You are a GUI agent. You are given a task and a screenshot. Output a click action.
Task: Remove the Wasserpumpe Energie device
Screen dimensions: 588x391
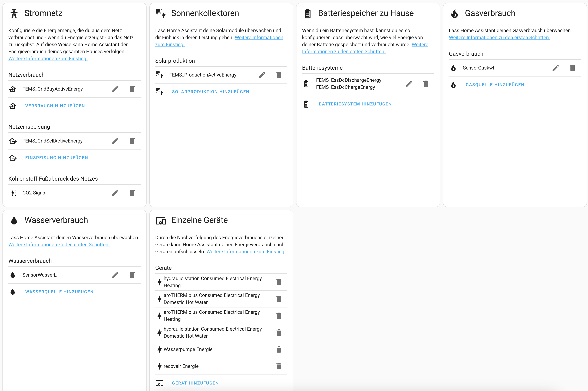pos(279,349)
